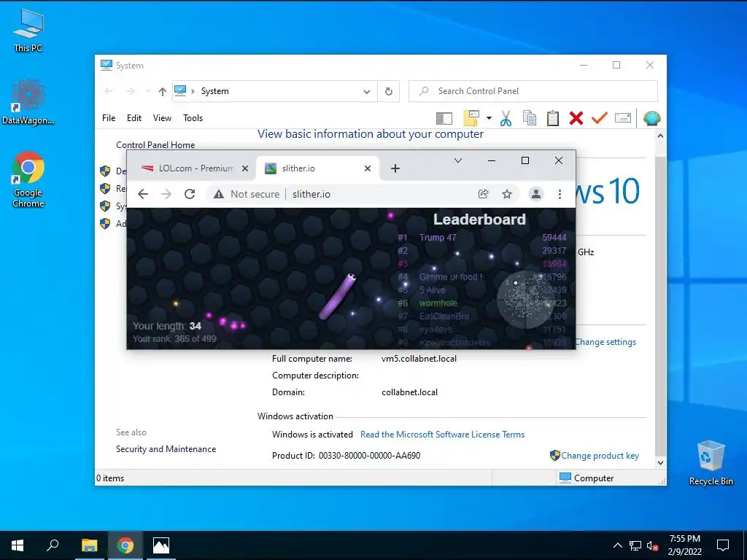Click the globe shell icon in System toolbar

tap(651, 118)
